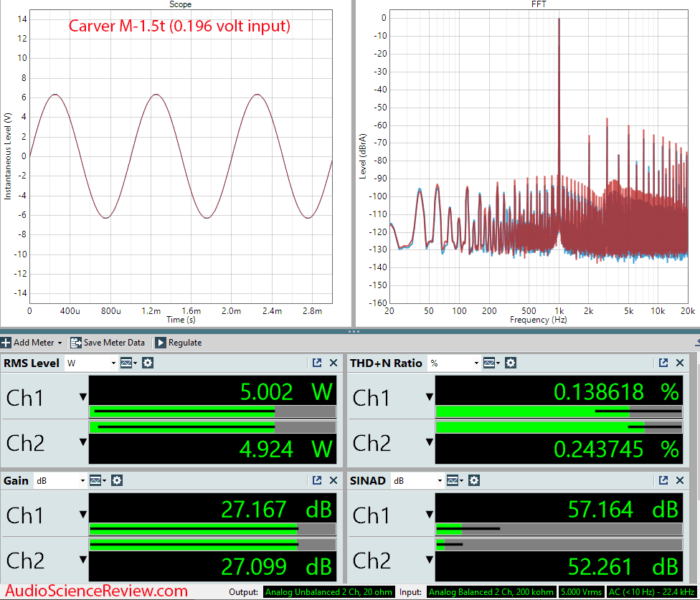Open RMS Level graph view icon
This screenshot has width=700, height=600.
tap(128, 363)
